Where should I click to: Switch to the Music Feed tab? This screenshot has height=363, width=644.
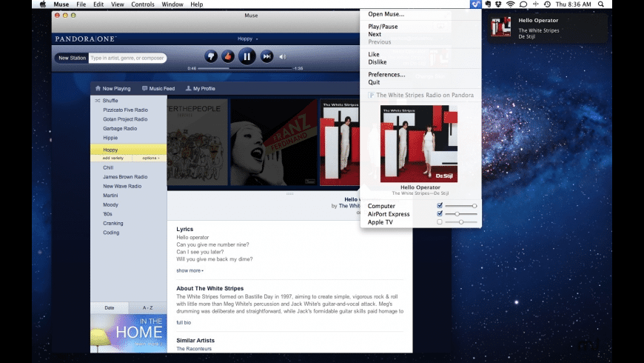pyautogui.click(x=158, y=88)
